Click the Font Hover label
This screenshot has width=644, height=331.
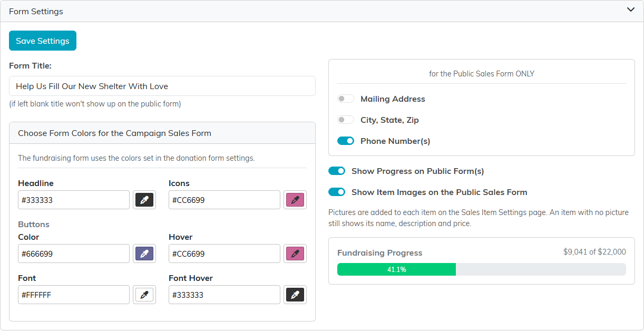(191, 278)
